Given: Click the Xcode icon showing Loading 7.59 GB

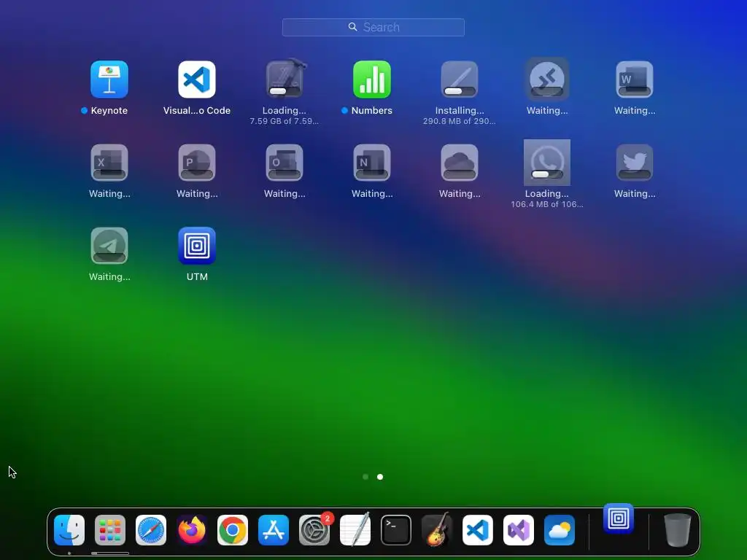Looking at the screenshot, I should 285,79.
